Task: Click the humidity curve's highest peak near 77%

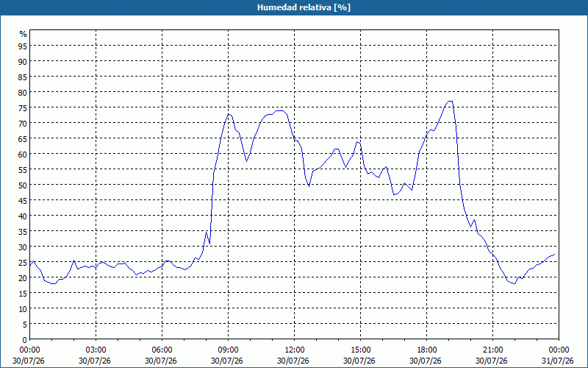Action: [450, 101]
